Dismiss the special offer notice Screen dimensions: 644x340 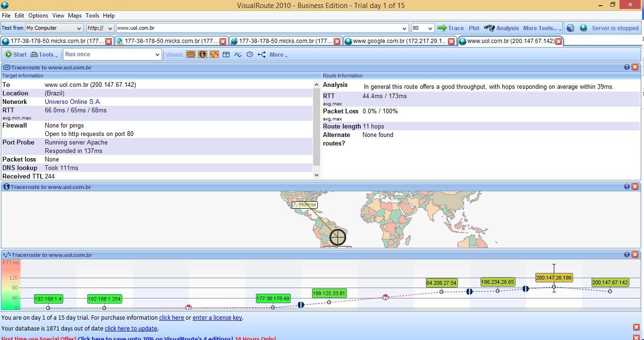(x=636, y=338)
